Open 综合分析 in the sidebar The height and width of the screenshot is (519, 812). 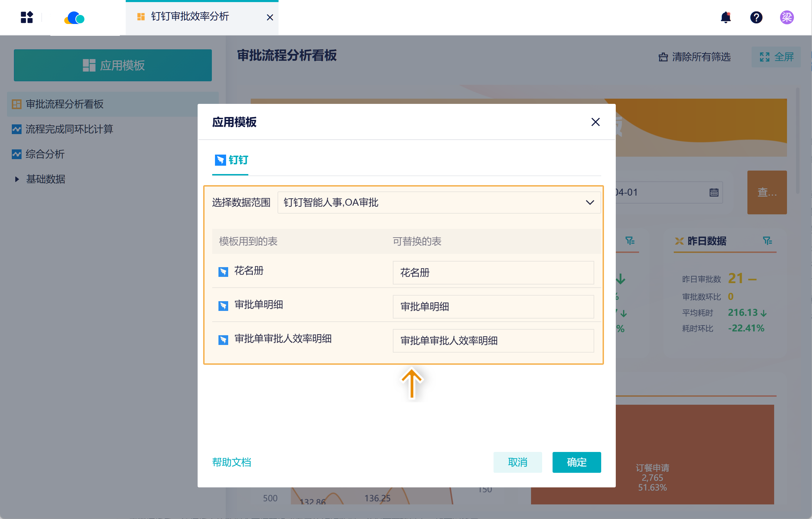point(45,154)
